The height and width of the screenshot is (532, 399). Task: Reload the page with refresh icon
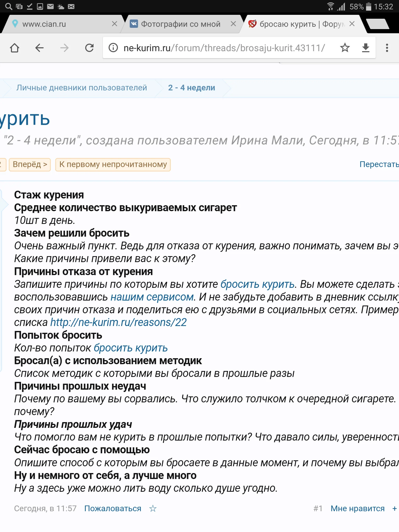[x=89, y=48]
